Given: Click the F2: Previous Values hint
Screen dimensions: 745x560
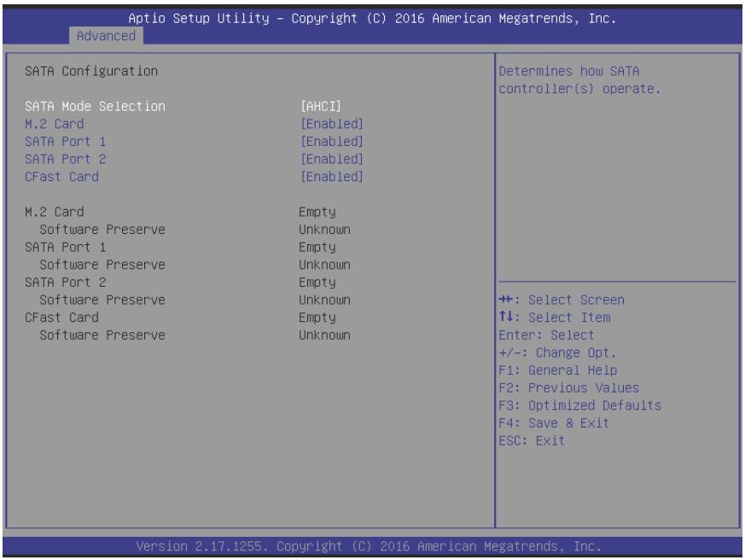Looking at the screenshot, I should click(568, 388).
